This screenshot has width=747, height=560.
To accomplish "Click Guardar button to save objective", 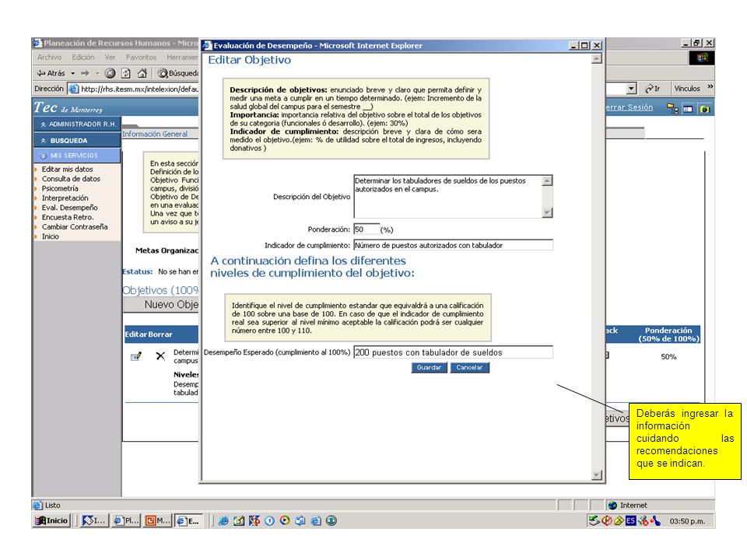I will 429,368.
